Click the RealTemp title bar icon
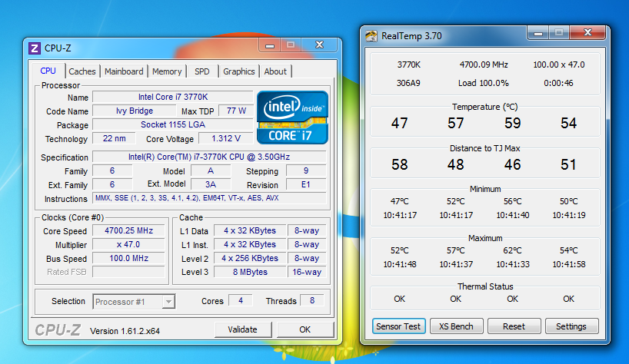The width and height of the screenshot is (629, 364). click(371, 36)
